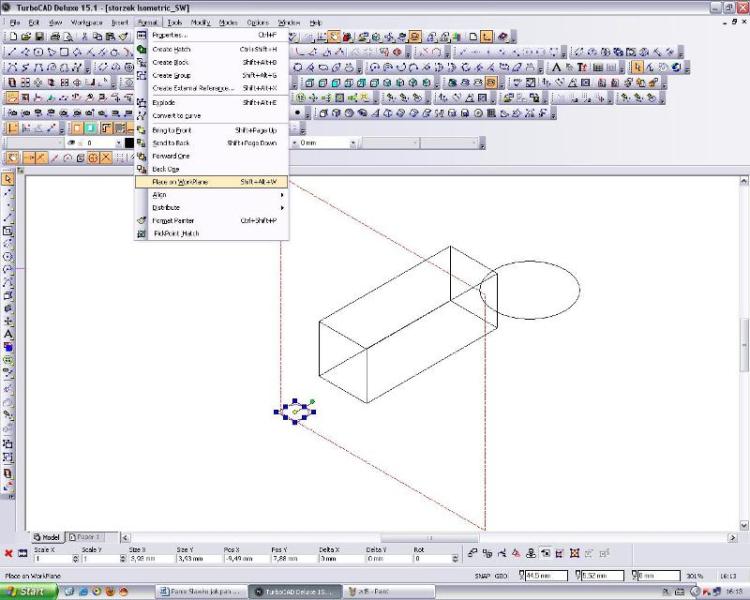Open the Tools menu in menu bar

[x=175, y=21]
